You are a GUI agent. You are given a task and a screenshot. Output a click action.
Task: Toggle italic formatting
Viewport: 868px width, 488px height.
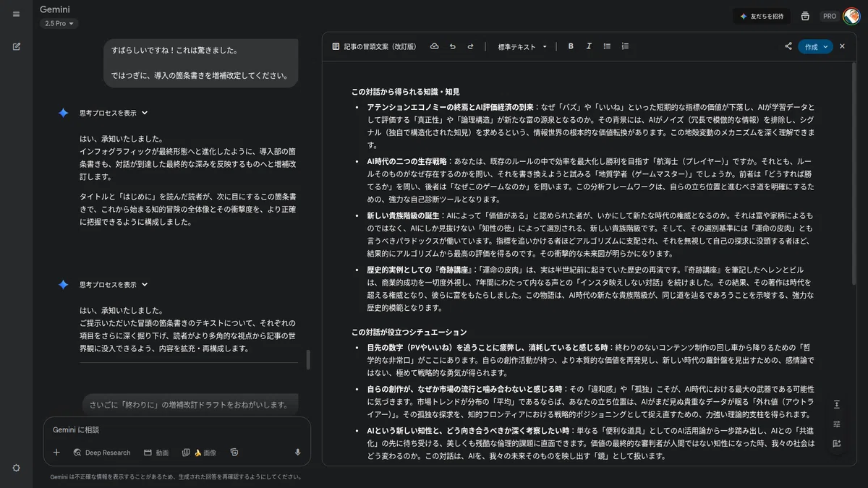(x=589, y=46)
